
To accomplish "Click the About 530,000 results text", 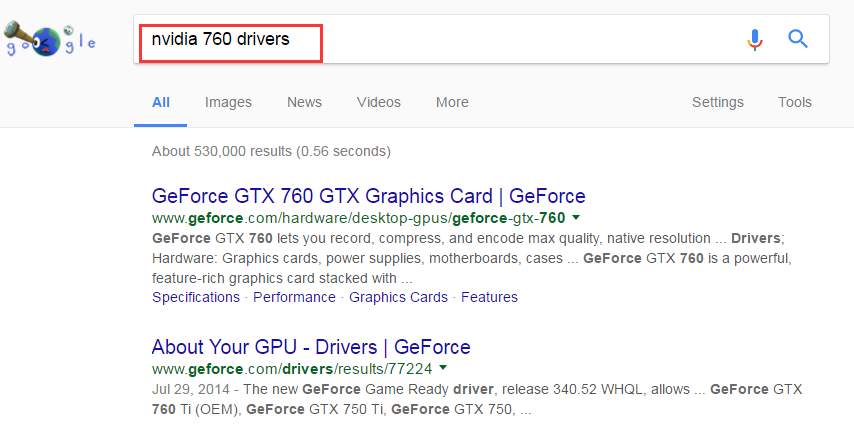I will tap(271, 151).
